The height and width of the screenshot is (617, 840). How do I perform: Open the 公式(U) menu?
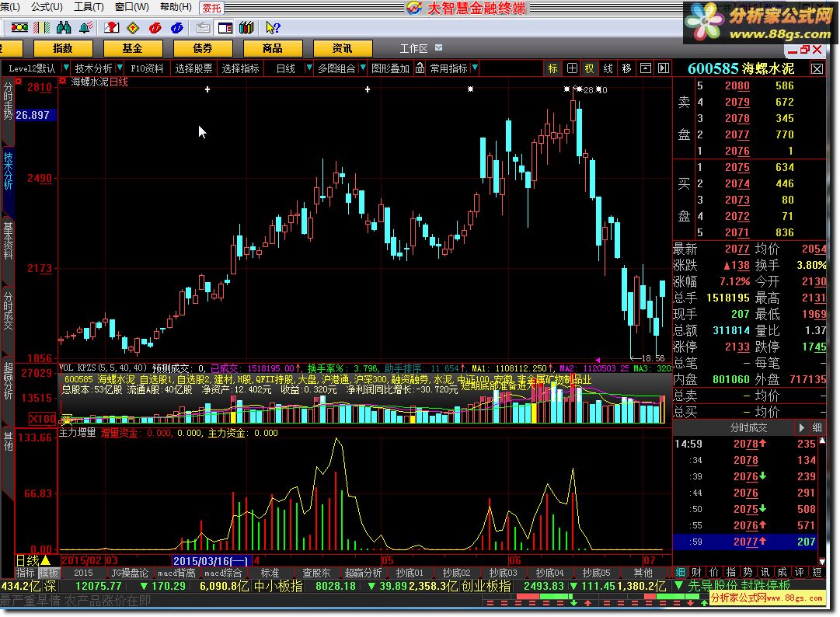pos(47,7)
